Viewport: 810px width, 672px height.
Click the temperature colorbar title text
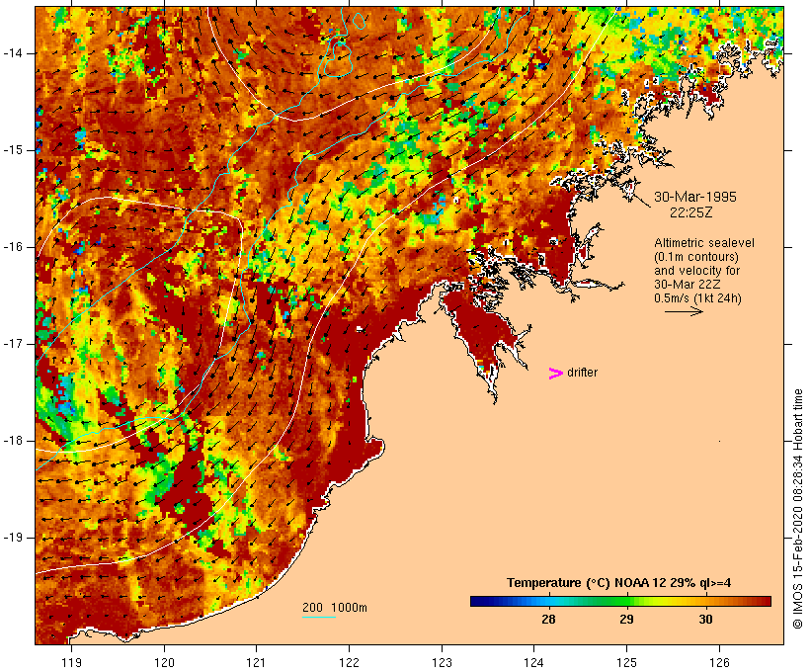619,583
